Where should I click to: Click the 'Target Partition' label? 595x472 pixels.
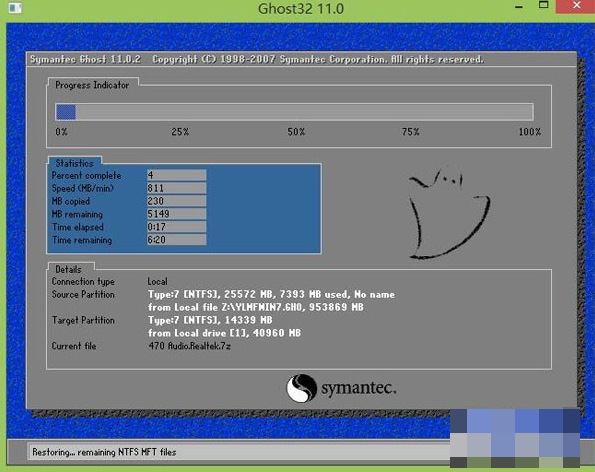(83, 320)
